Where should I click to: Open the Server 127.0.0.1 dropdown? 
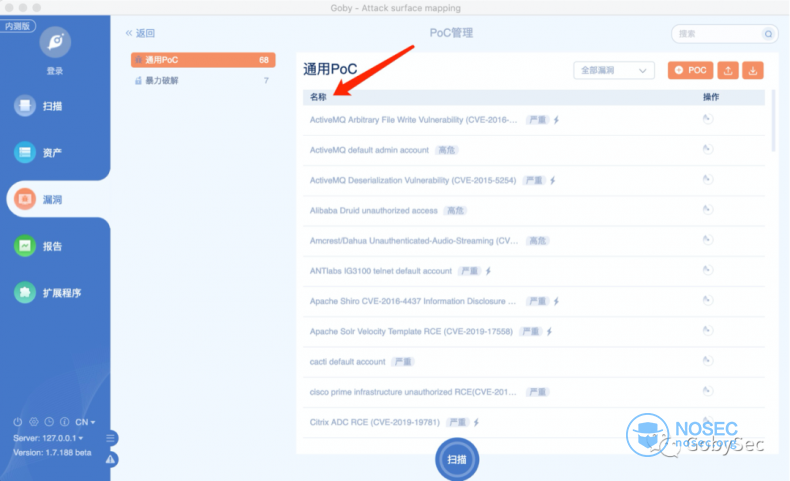[x=48, y=438]
